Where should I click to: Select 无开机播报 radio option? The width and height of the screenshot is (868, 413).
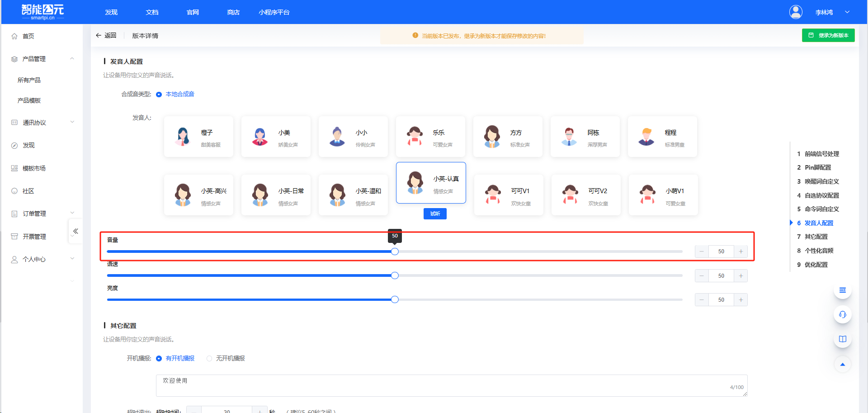(x=209, y=359)
